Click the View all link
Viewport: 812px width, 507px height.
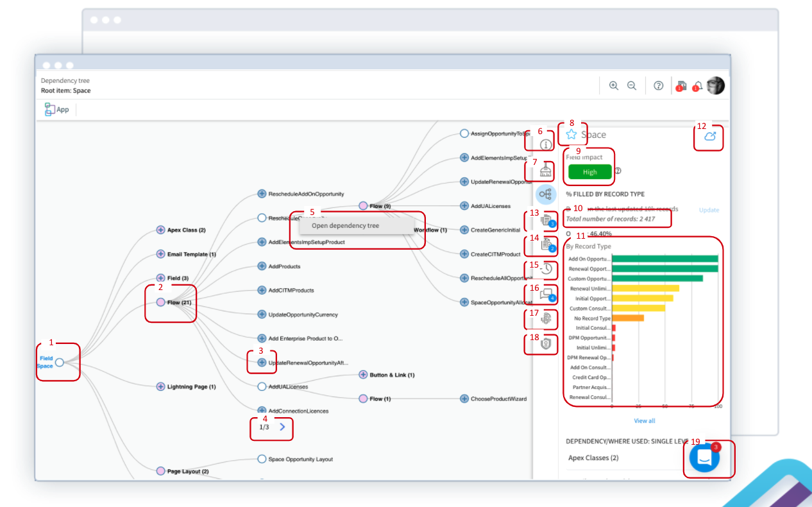pos(645,421)
